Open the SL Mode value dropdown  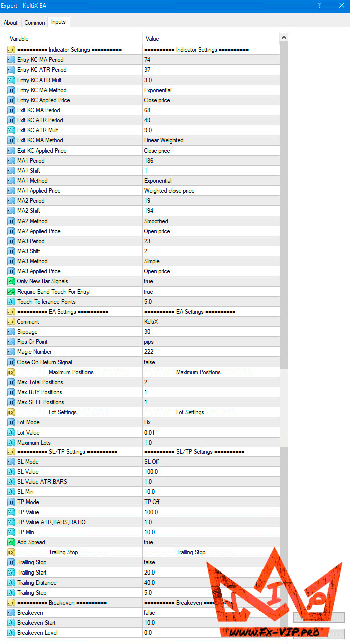tap(210, 462)
